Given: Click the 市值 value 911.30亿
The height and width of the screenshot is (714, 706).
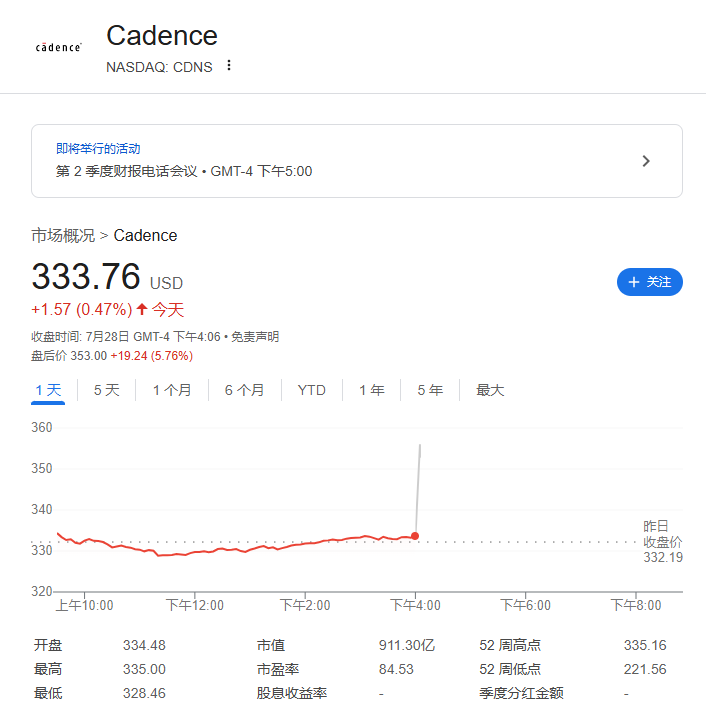Looking at the screenshot, I should [407, 645].
